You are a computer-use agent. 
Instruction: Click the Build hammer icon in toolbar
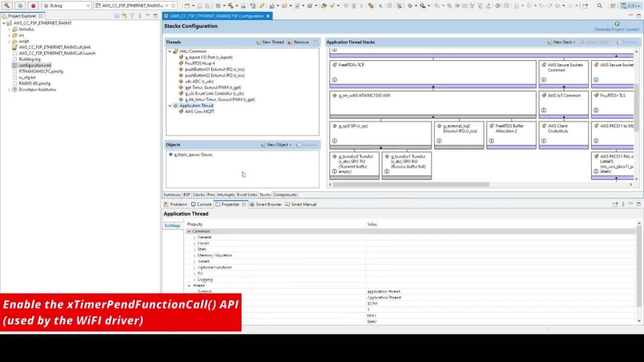[x=7, y=6]
